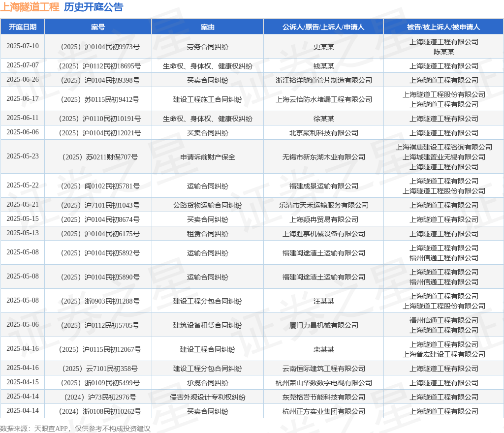Viewport: 504px width, 433px height.
Task: Click plaintiff 浙江裕洋隧道管片制造有限公司
Action: pyautogui.click(x=324, y=80)
